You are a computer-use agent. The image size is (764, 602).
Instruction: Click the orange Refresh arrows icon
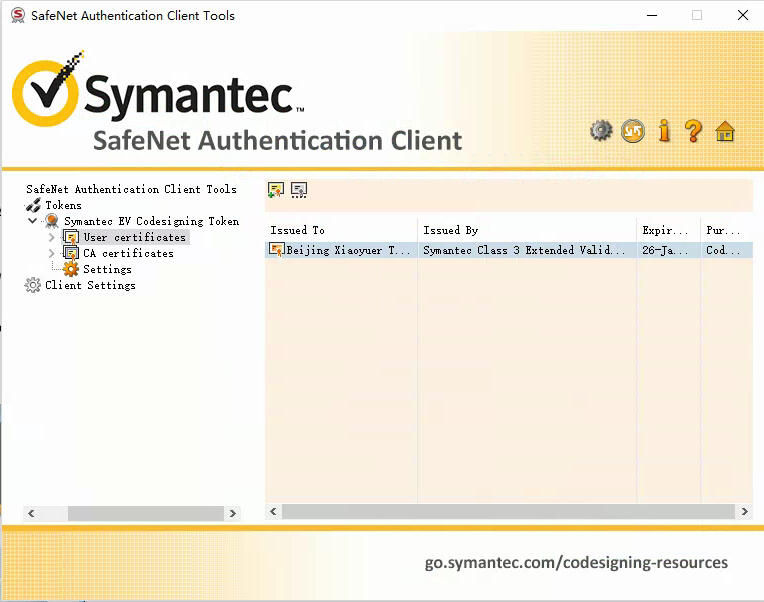point(632,131)
